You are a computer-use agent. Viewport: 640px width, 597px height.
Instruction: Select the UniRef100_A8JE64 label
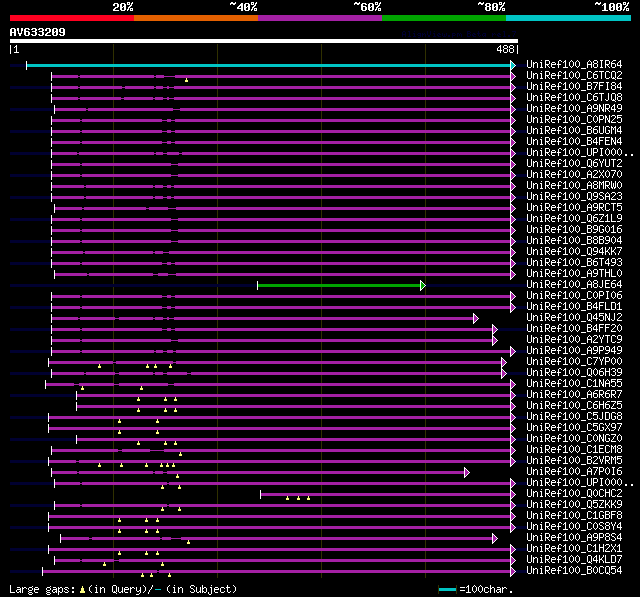[x=574, y=285]
